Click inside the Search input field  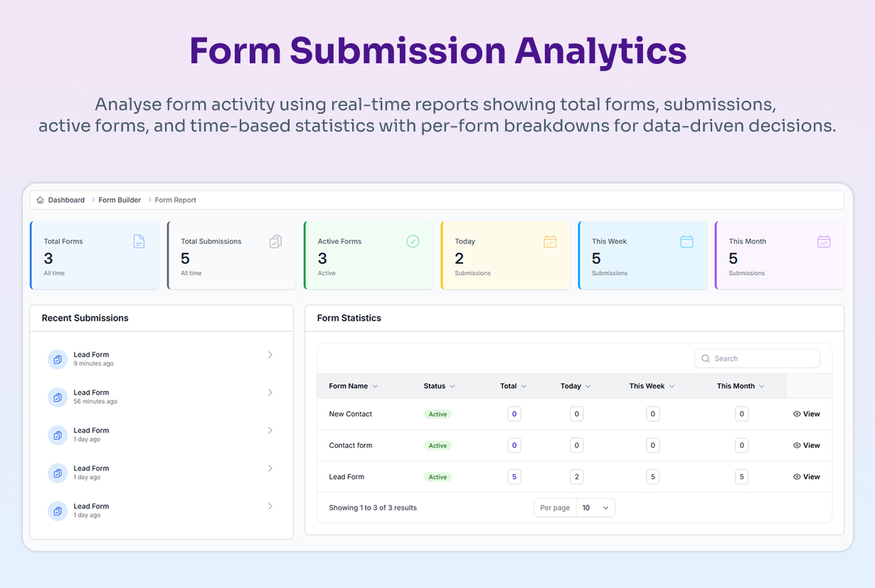point(754,358)
